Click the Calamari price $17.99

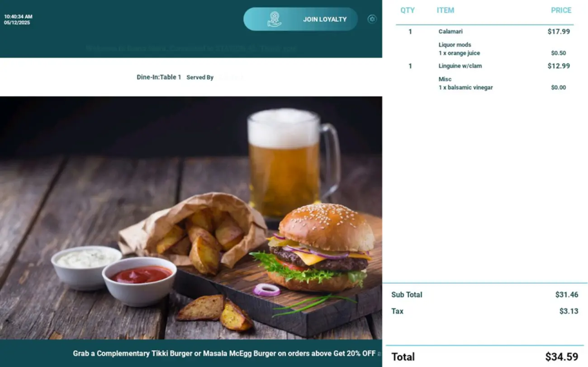pyautogui.click(x=559, y=32)
